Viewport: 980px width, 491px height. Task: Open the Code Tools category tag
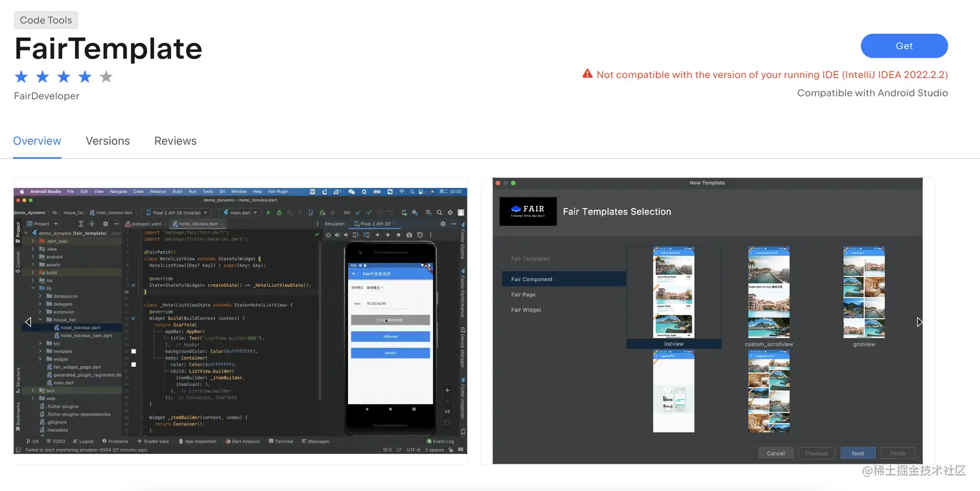pyautogui.click(x=46, y=20)
